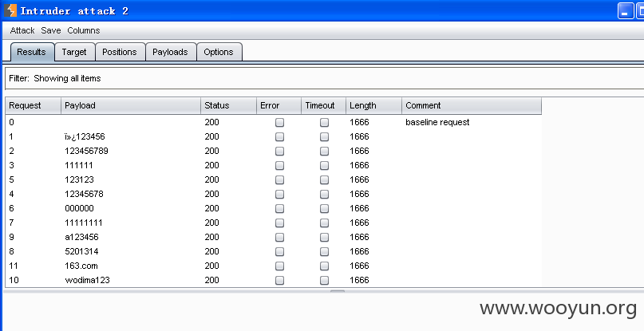This screenshot has height=331, width=644.
Task: Open the Attack menu
Action: (x=22, y=30)
